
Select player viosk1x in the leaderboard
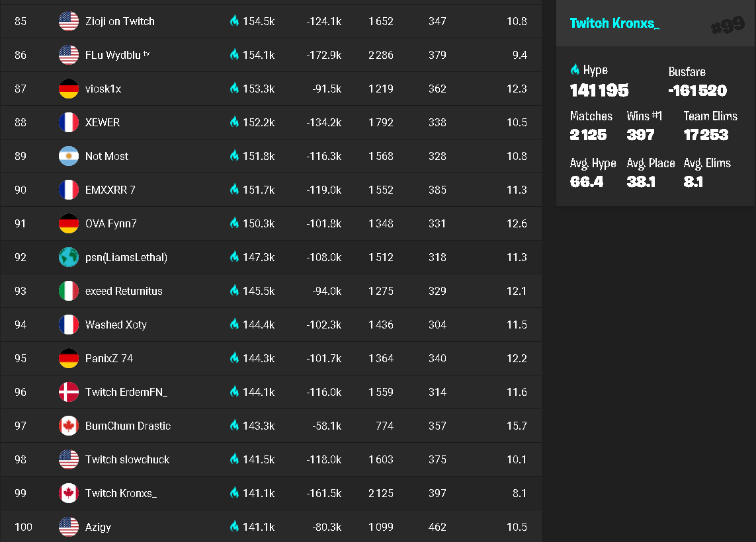point(103,89)
